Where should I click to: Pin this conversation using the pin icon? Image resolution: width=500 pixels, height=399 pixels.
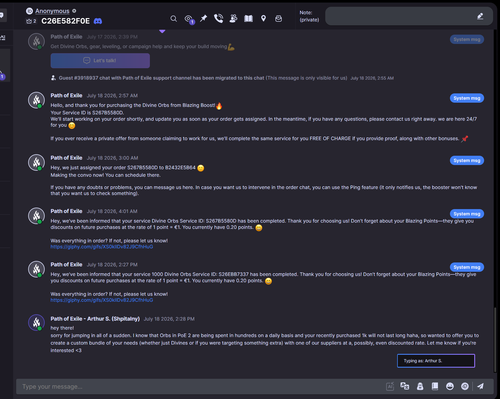203,18
